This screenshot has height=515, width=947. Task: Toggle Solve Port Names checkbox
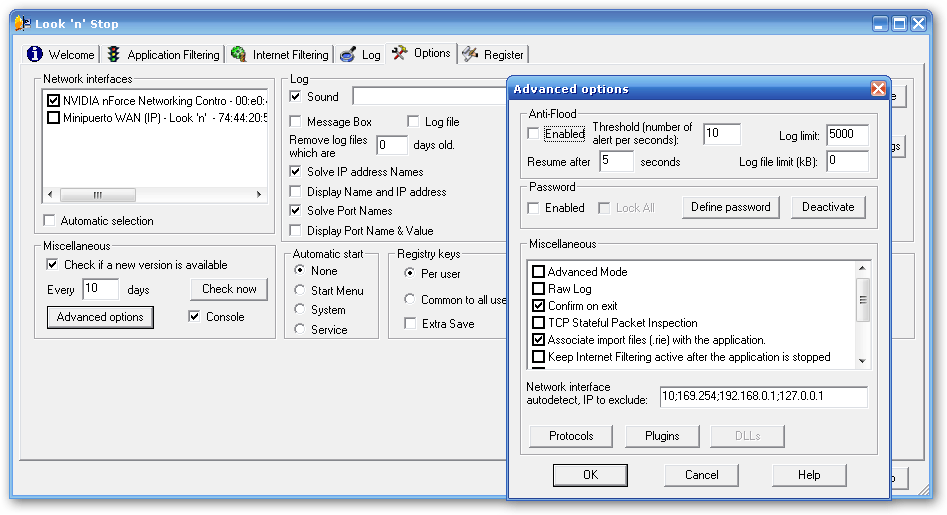295,211
